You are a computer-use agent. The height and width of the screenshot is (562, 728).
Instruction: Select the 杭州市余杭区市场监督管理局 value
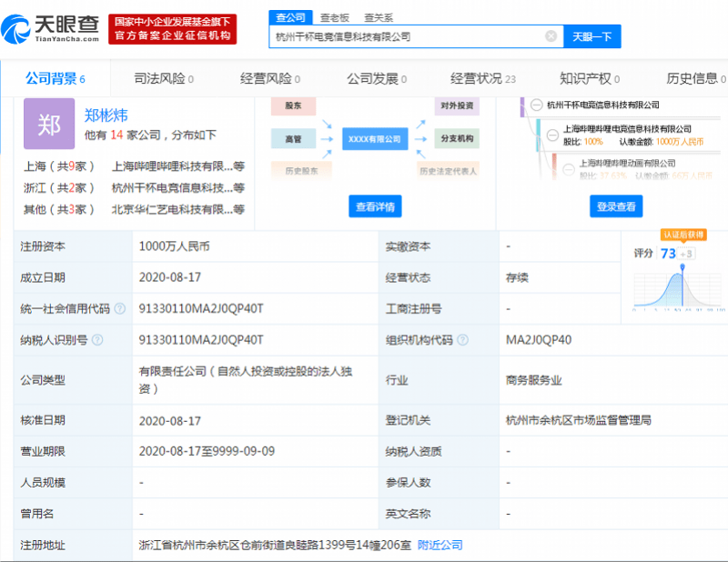coord(579,420)
